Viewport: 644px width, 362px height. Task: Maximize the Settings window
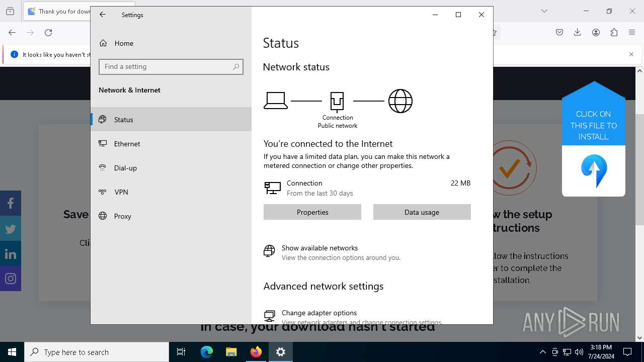(x=458, y=15)
